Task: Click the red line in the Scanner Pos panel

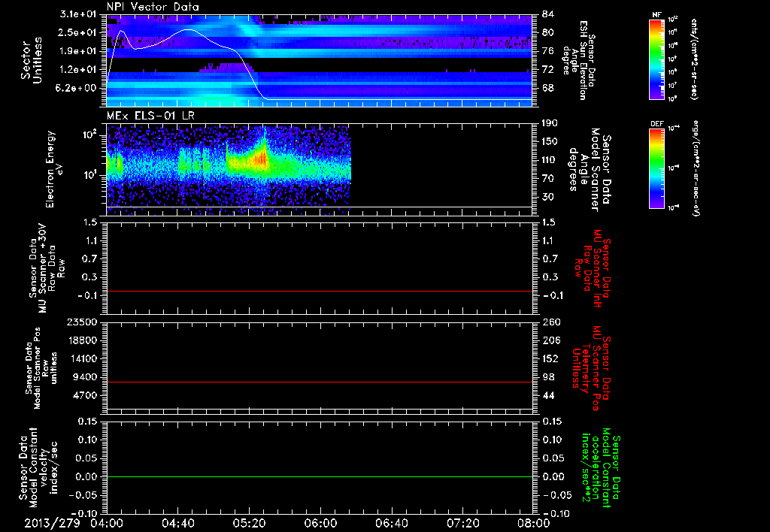Action: point(319,382)
